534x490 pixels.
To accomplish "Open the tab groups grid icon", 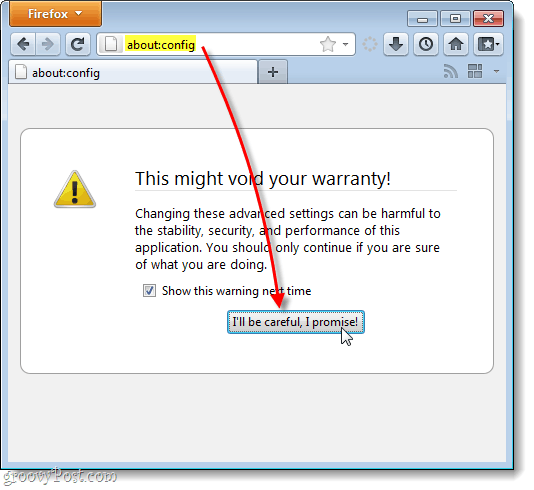I will [x=475, y=72].
